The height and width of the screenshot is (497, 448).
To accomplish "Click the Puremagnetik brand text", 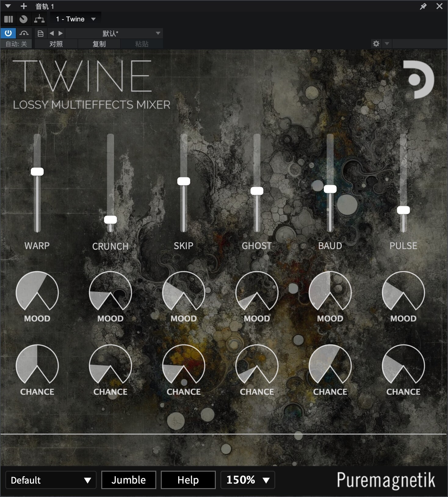I will point(386,480).
